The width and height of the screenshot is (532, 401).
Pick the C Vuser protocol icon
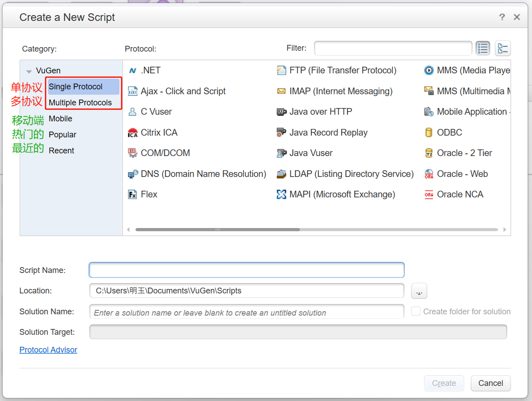[133, 112]
